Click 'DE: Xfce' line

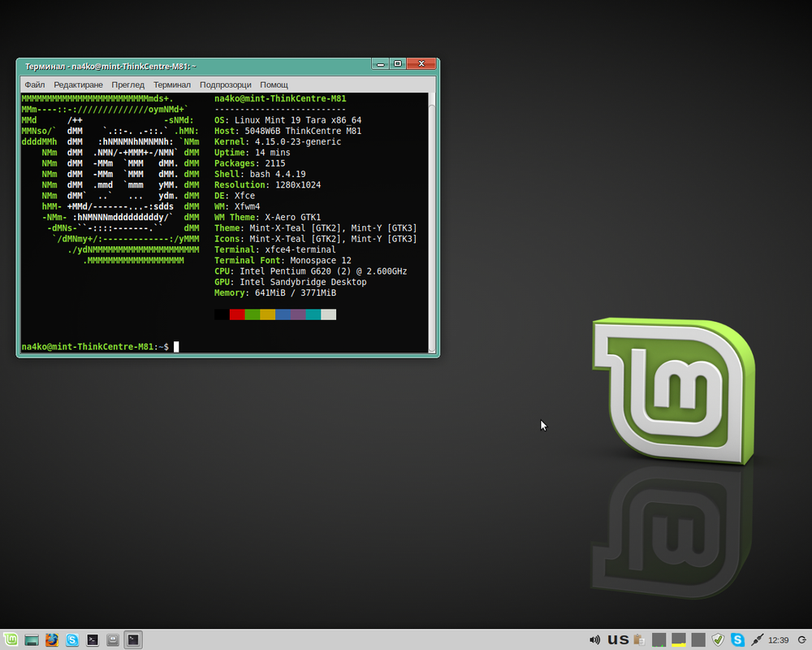[235, 196]
